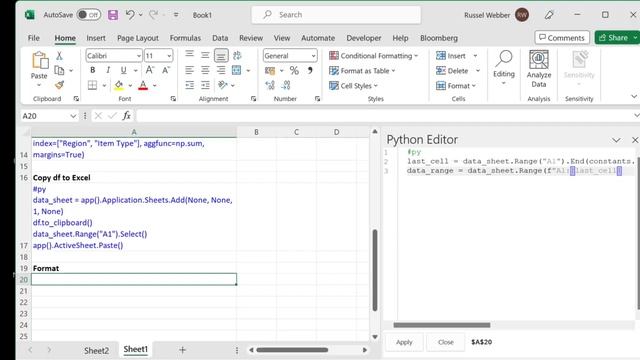The width and height of the screenshot is (640, 360).
Task: Open the General number format dropdown
Action: point(313,56)
